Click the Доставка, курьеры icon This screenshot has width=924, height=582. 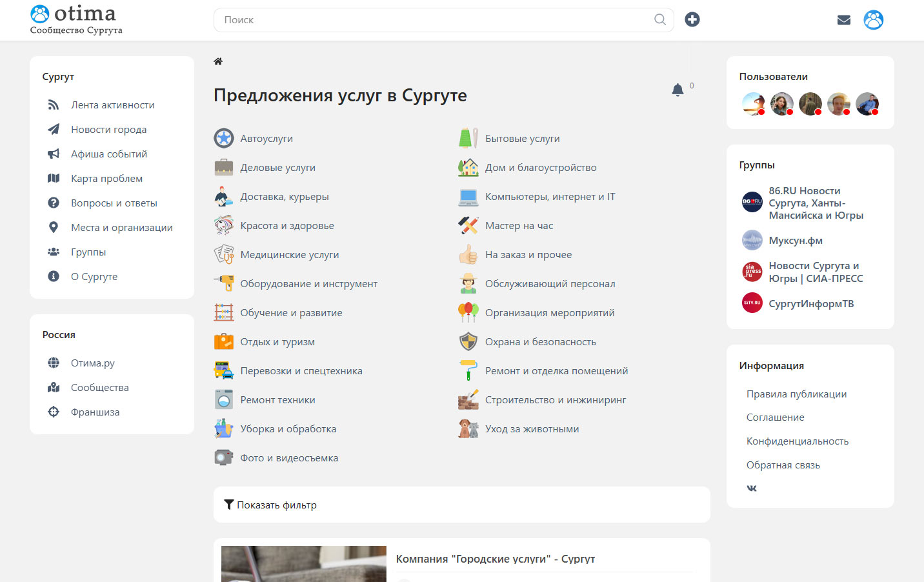tap(224, 196)
